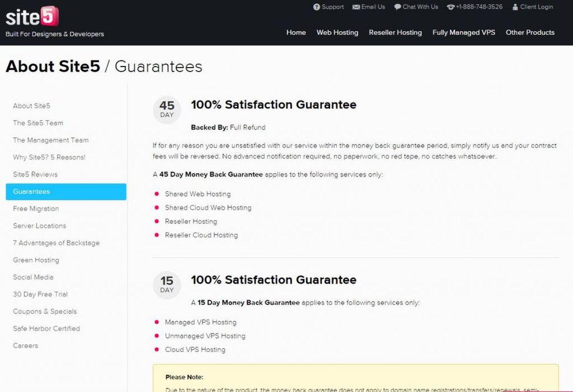Open the Web Hosting menu
Viewport: 573px width, 392px height.
(x=337, y=33)
